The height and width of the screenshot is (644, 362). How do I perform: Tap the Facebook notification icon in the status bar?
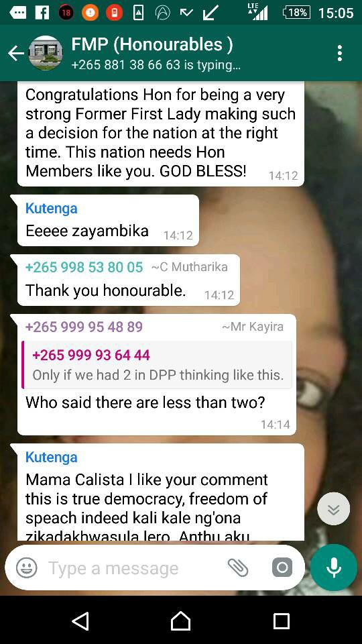tap(42, 13)
